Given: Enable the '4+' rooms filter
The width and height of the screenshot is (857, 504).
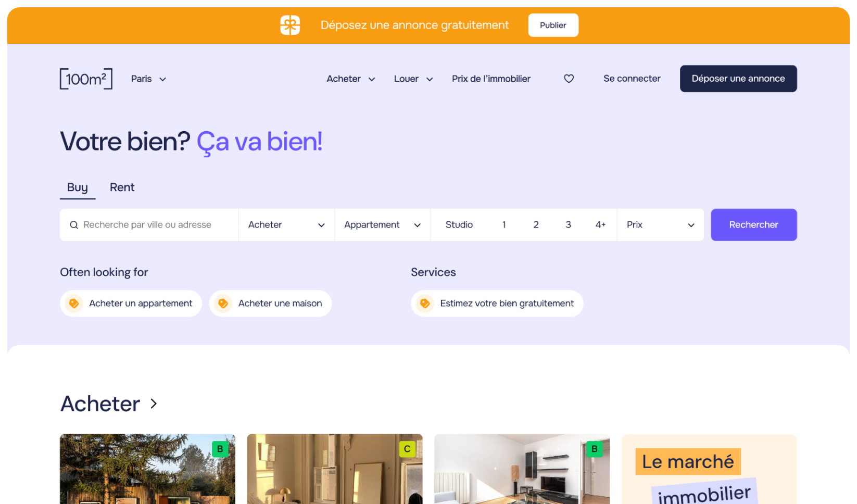Looking at the screenshot, I should click(x=600, y=224).
